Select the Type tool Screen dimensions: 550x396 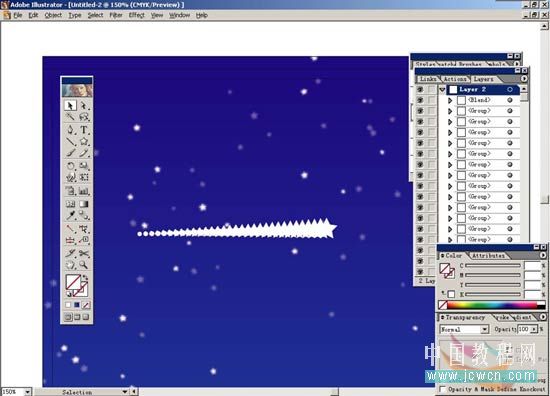(x=84, y=130)
